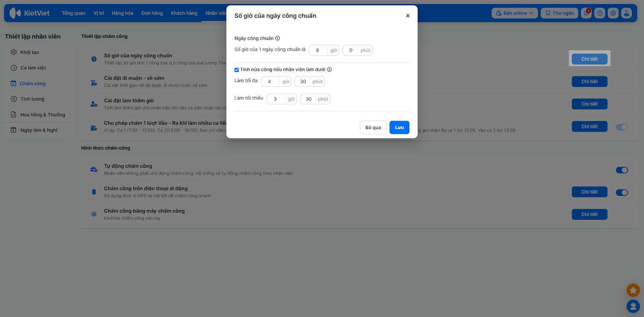Click Chi tiết for Chấm công trên điện thoại
This screenshot has height=317, width=644.
pyautogui.click(x=590, y=192)
